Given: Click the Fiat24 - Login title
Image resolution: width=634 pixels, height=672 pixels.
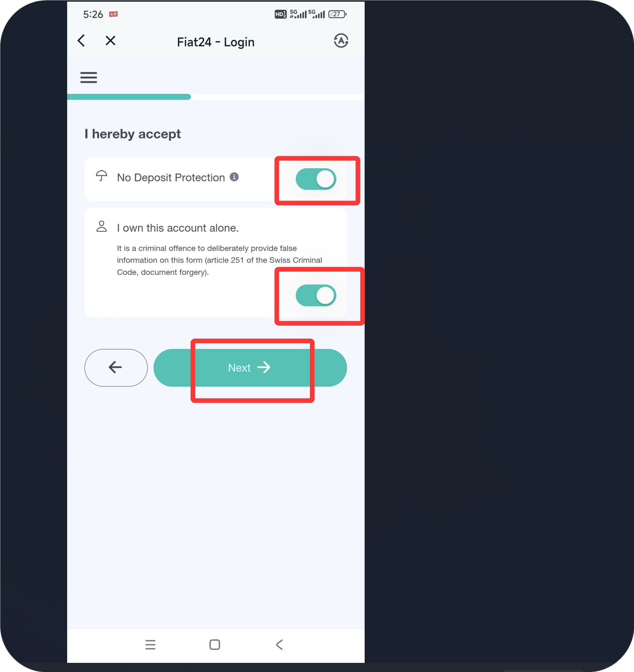Looking at the screenshot, I should point(215,42).
